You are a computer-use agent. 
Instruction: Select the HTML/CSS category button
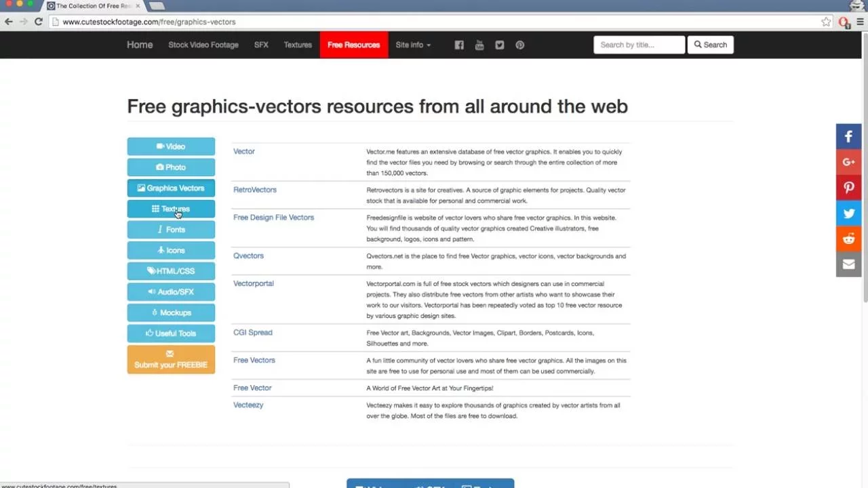(171, 271)
